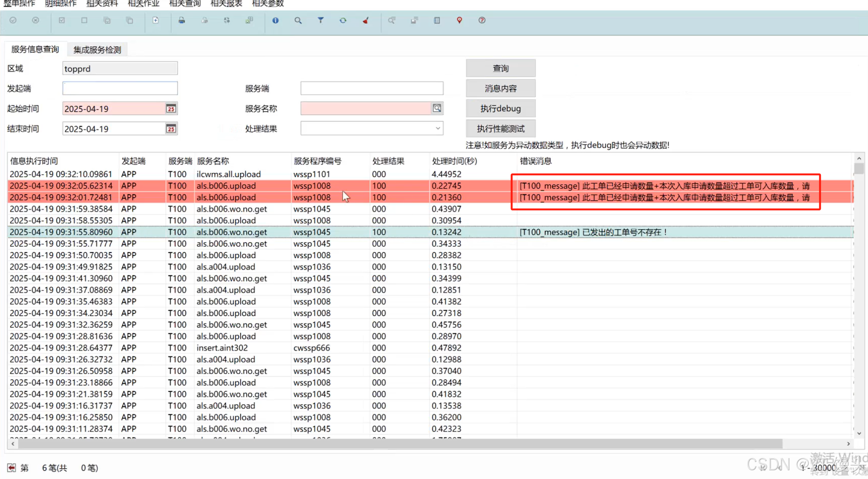868x479 pixels.
Task: Refresh the query results with the refresh icon
Action: coord(343,21)
